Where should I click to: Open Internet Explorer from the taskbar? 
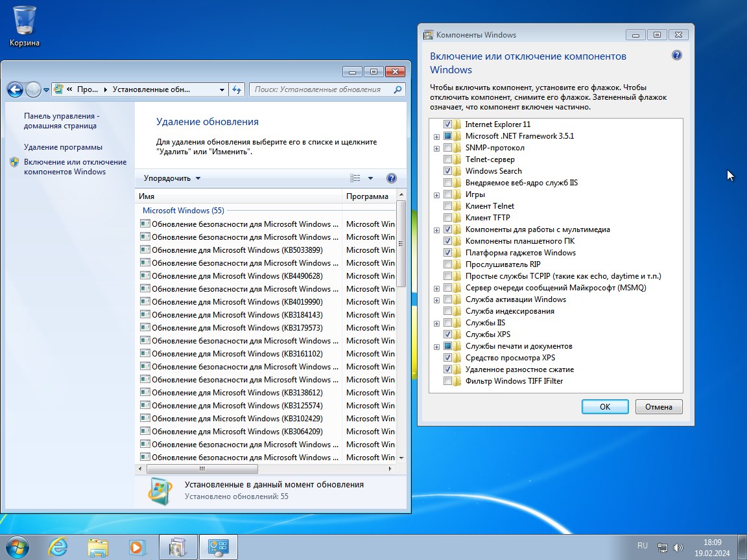click(x=58, y=547)
